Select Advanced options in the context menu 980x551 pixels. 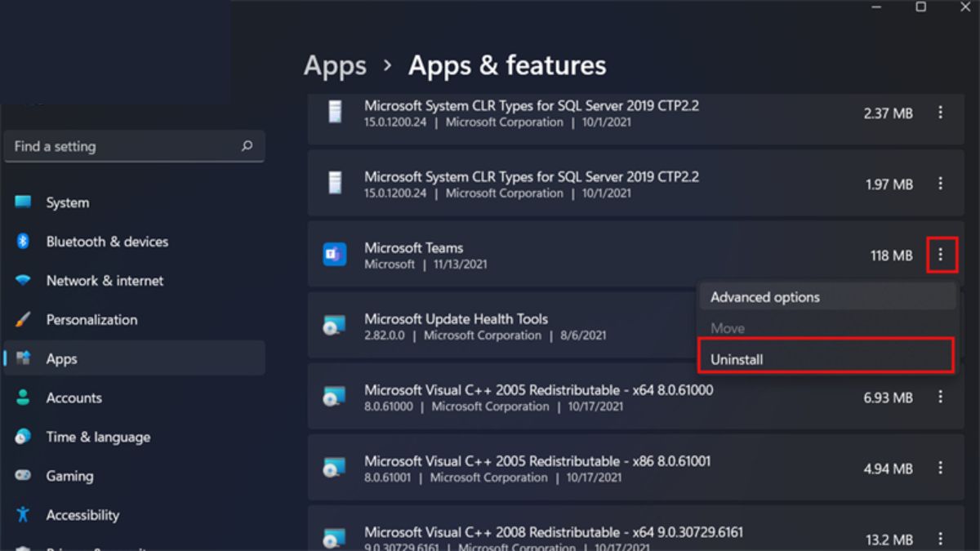pos(825,297)
